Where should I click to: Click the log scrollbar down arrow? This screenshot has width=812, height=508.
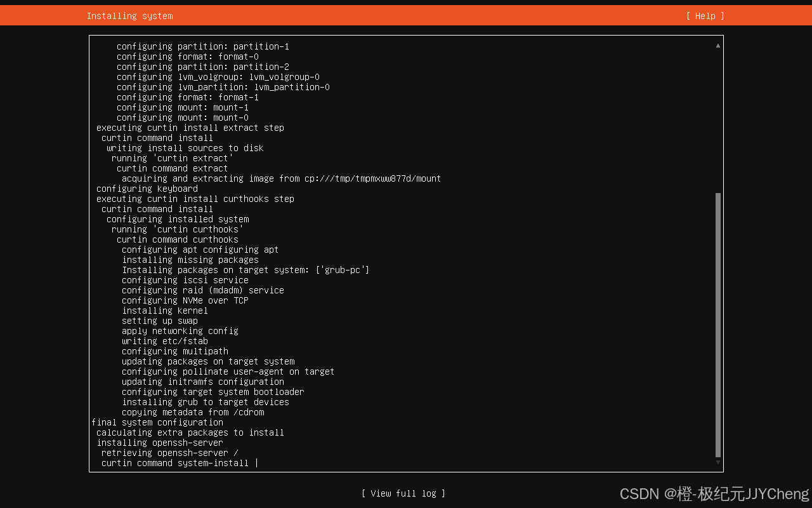click(718, 462)
